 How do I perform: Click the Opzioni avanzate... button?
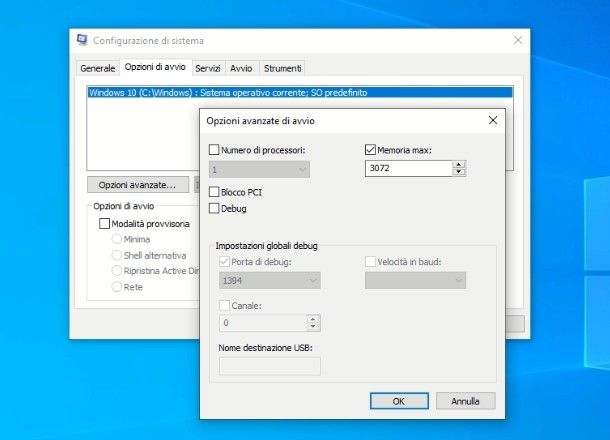coord(138,185)
